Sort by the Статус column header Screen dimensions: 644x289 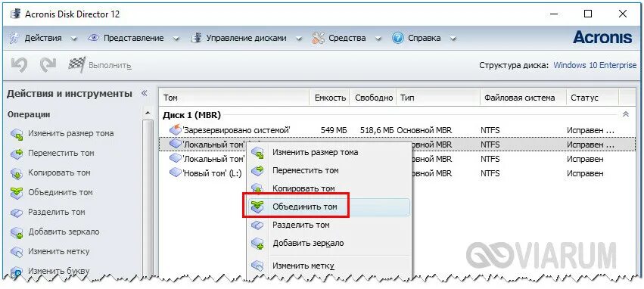pyautogui.click(x=593, y=98)
